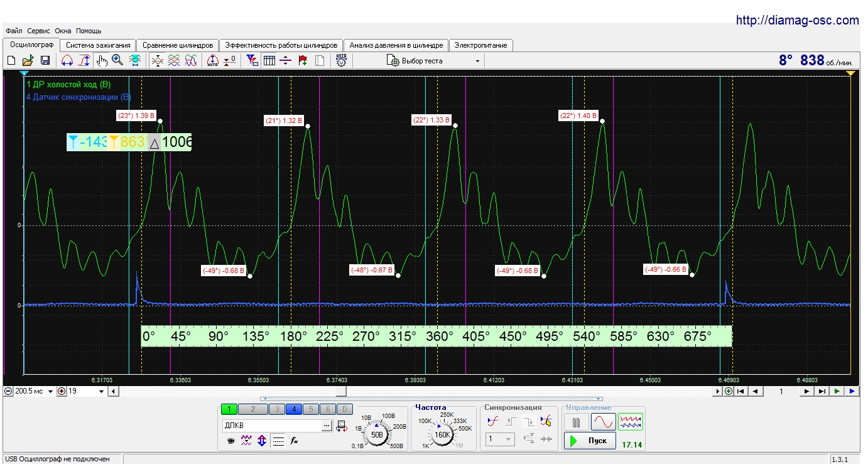Switch to Система зажигания tab

coord(98,45)
